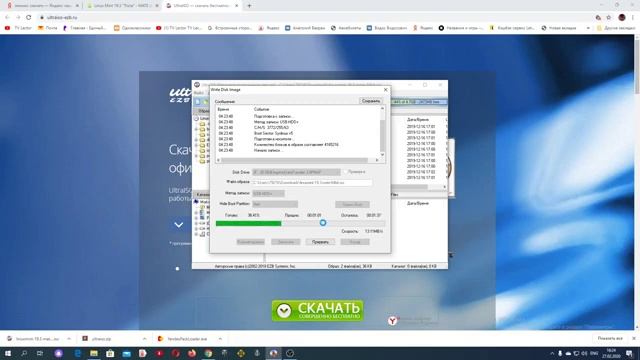Close the UltraISO browser tab
This screenshot has width=640, height=360.
(236, 6)
